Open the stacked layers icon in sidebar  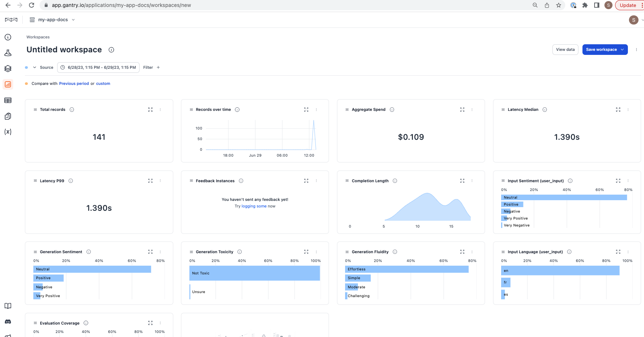coord(8,69)
